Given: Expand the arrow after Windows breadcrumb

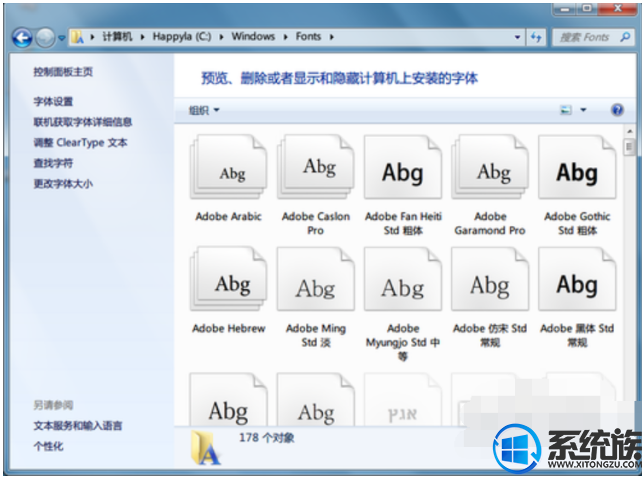Looking at the screenshot, I should (x=285, y=37).
